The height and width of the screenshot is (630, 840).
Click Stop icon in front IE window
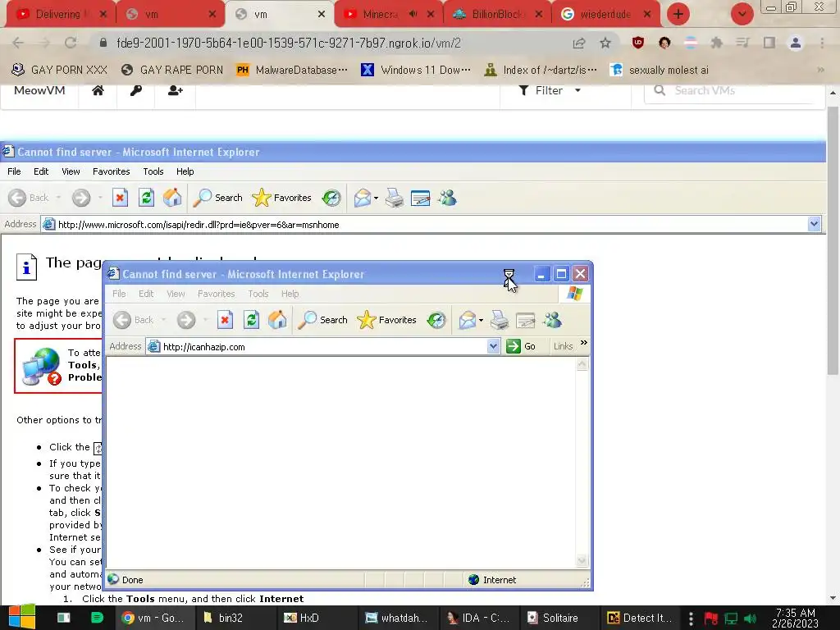coord(225,320)
